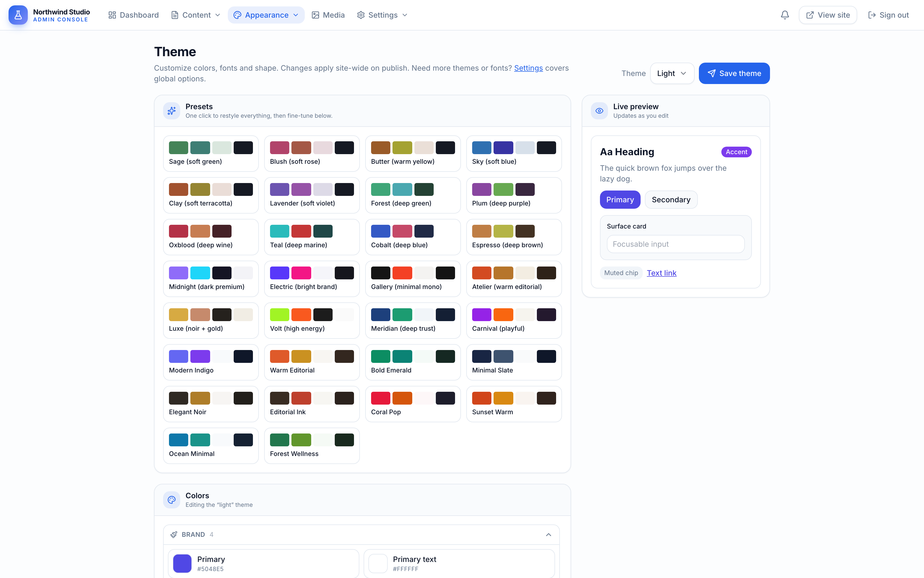This screenshot has height=578, width=924.
Task: Apply the Plum (deep purple) preset
Action: 514,195
